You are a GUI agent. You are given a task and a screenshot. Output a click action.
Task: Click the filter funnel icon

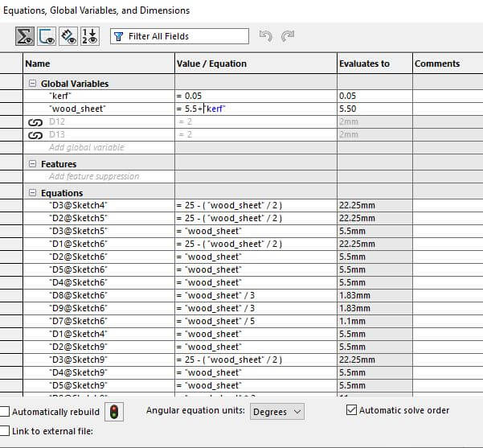tap(119, 36)
